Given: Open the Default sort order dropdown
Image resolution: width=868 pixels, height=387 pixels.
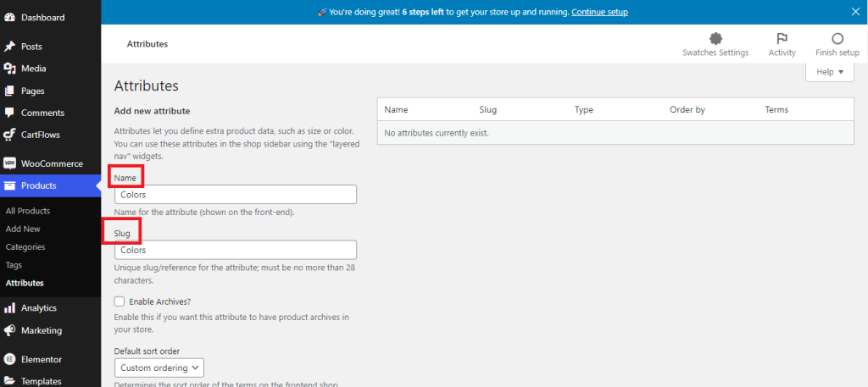Looking at the screenshot, I should tap(159, 368).
